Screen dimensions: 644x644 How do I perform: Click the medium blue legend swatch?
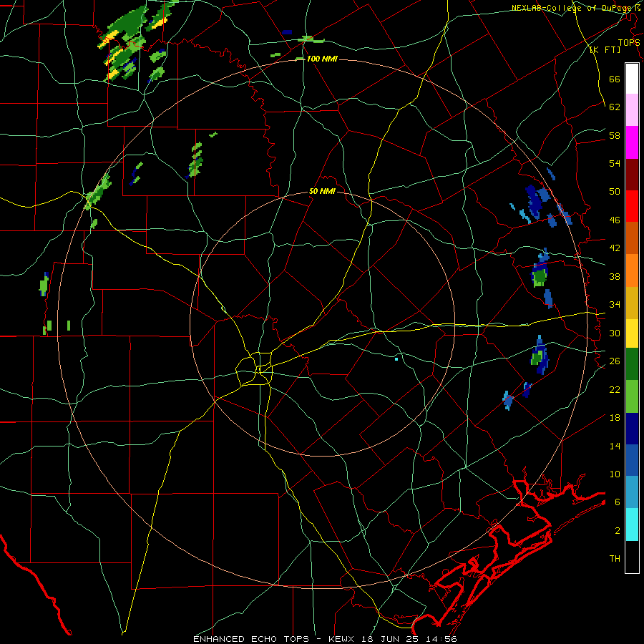(632, 460)
